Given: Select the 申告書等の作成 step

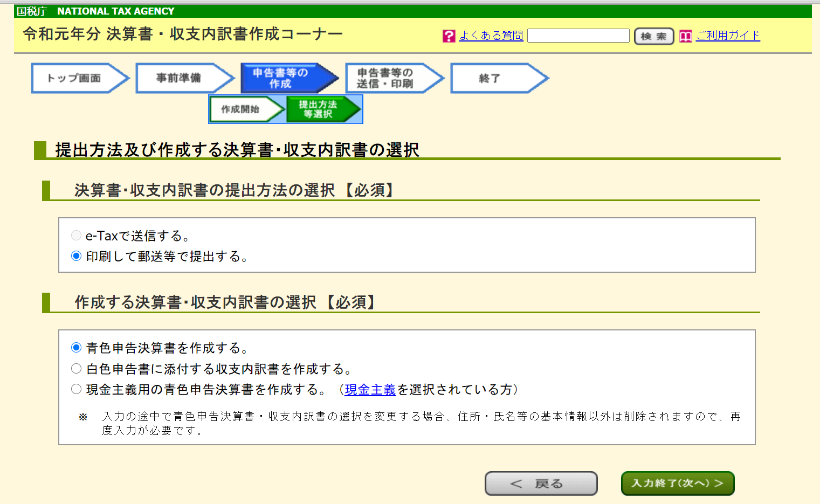Looking at the screenshot, I should pyautogui.click(x=290, y=78).
